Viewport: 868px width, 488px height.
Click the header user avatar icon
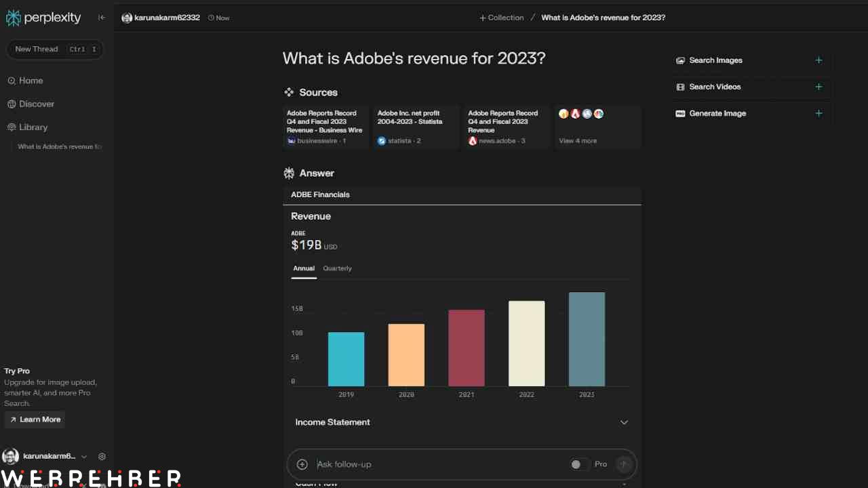pyautogui.click(x=127, y=18)
